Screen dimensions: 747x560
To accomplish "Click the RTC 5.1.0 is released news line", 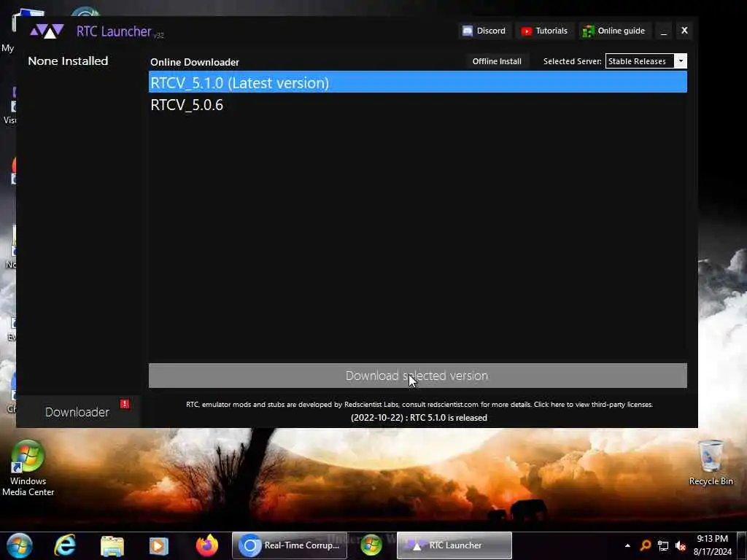I will point(419,418).
